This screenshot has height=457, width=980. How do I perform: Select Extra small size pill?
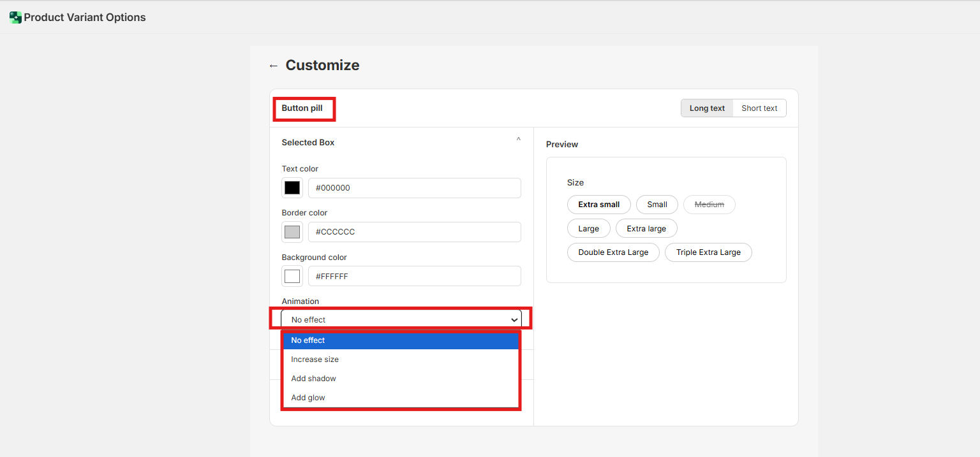(x=598, y=205)
